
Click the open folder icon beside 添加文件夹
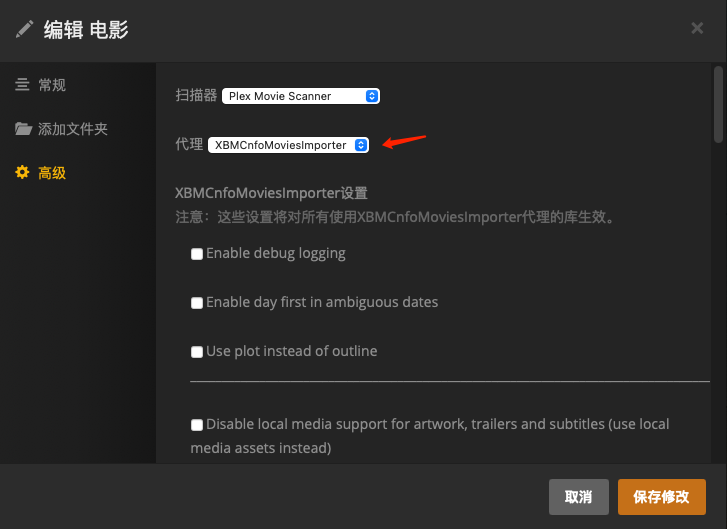coord(23,128)
